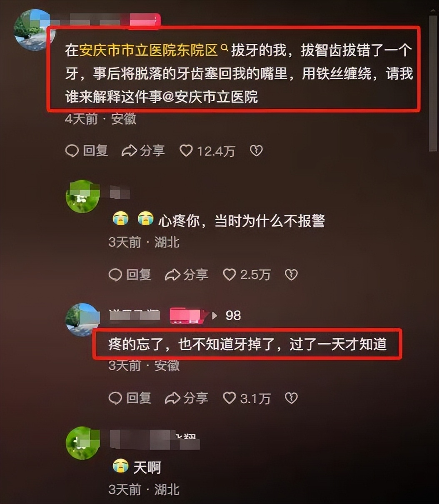Viewport: 439px width, 504px height.
Task: Click the arrow next to 98 badge
Action: pyautogui.click(x=215, y=316)
